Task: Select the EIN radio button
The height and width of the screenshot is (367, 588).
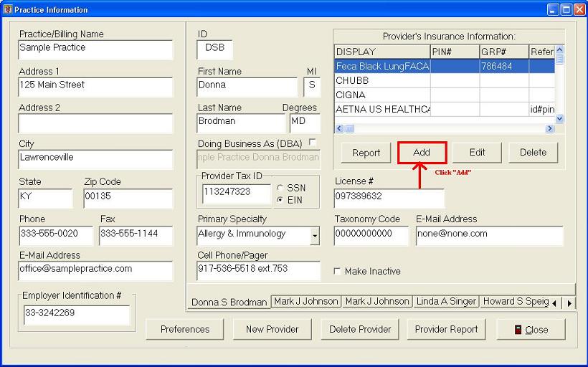Action: tap(280, 200)
